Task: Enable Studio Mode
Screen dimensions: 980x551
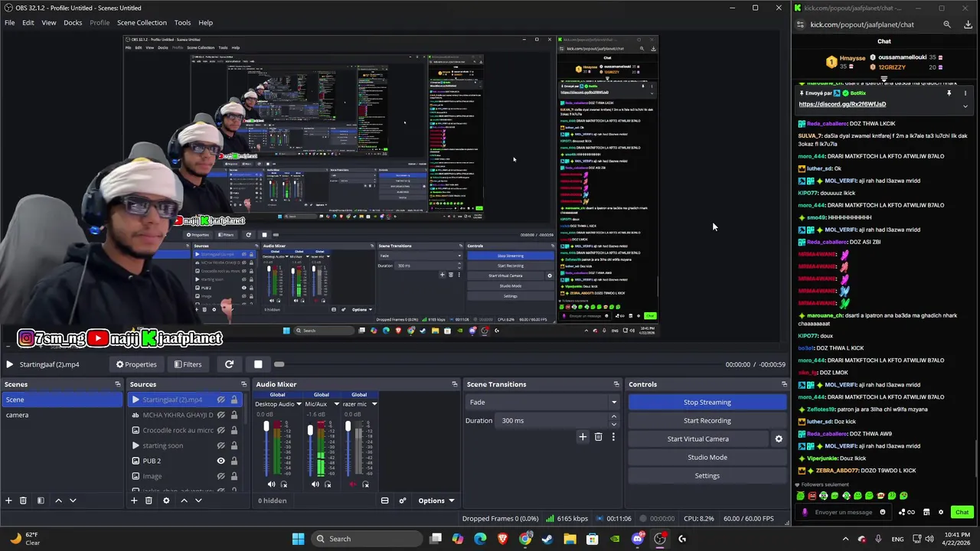Action: click(707, 458)
